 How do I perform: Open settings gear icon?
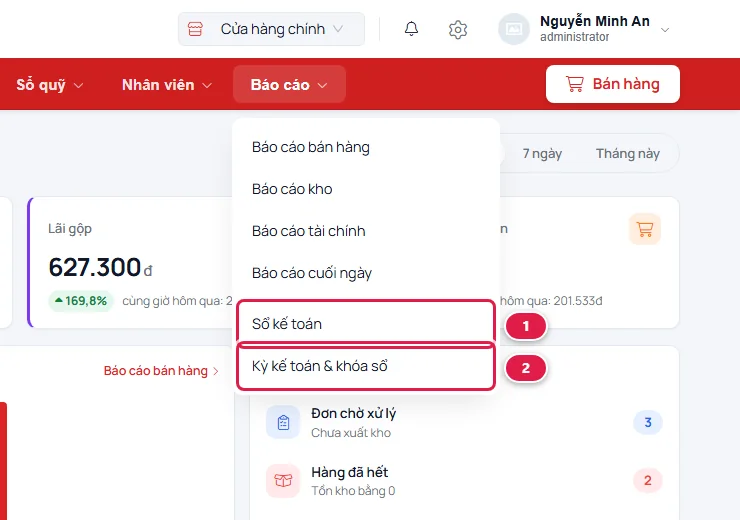pyautogui.click(x=457, y=29)
